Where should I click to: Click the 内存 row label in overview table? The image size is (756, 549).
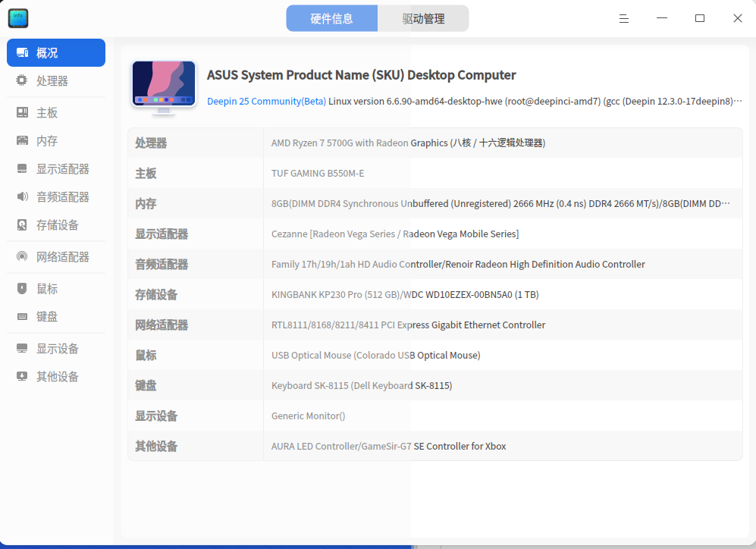click(x=146, y=203)
